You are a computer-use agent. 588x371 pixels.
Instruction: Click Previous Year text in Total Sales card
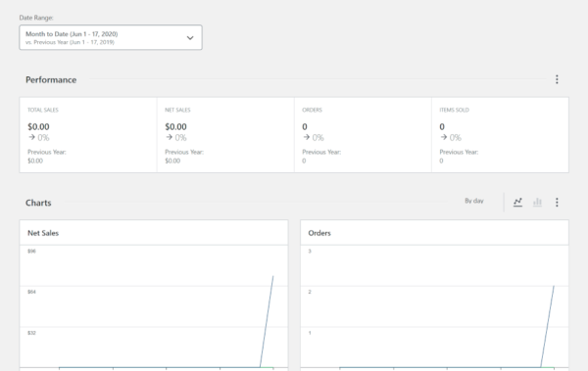pos(47,152)
